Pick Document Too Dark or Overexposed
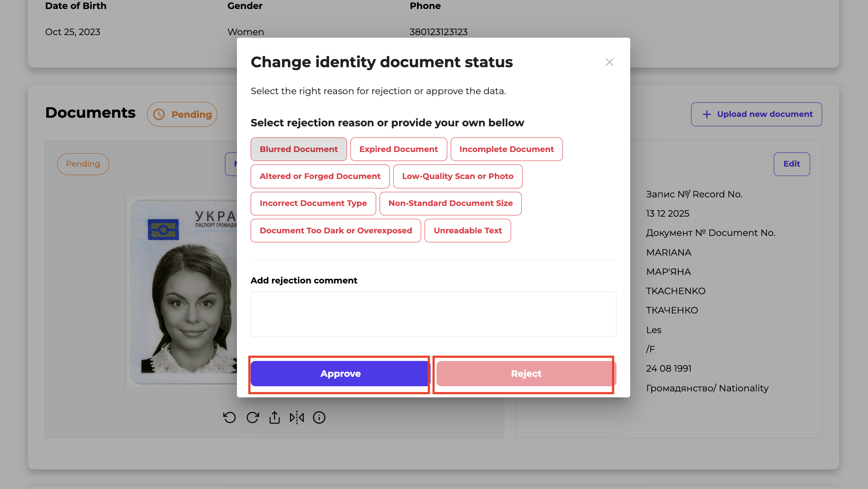The height and width of the screenshot is (489, 868). tap(335, 230)
